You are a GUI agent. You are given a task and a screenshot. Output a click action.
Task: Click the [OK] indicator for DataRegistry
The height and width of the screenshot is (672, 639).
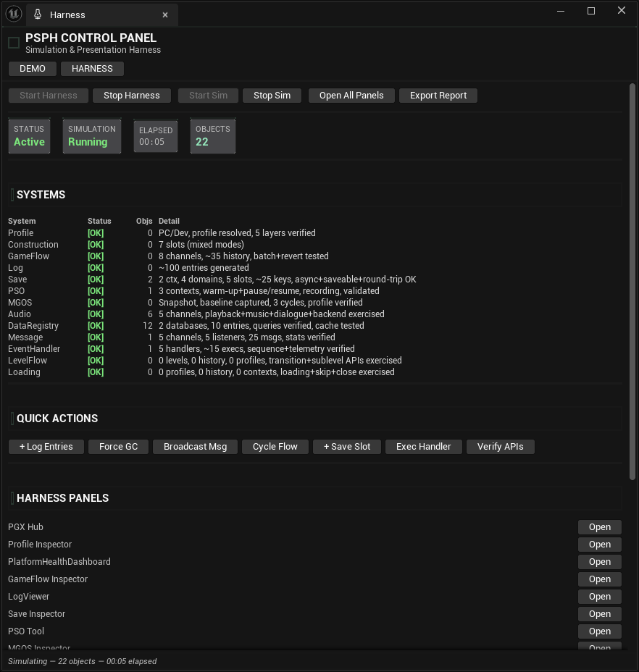click(x=95, y=325)
